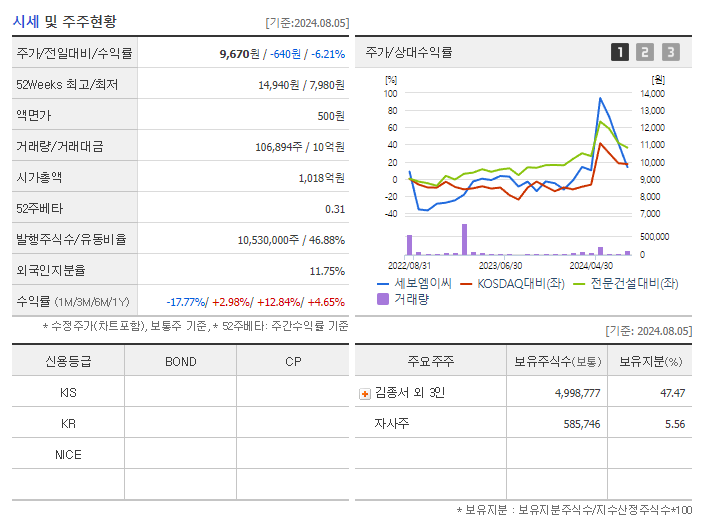Select the -6.21% daily return value

(x=329, y=54)
